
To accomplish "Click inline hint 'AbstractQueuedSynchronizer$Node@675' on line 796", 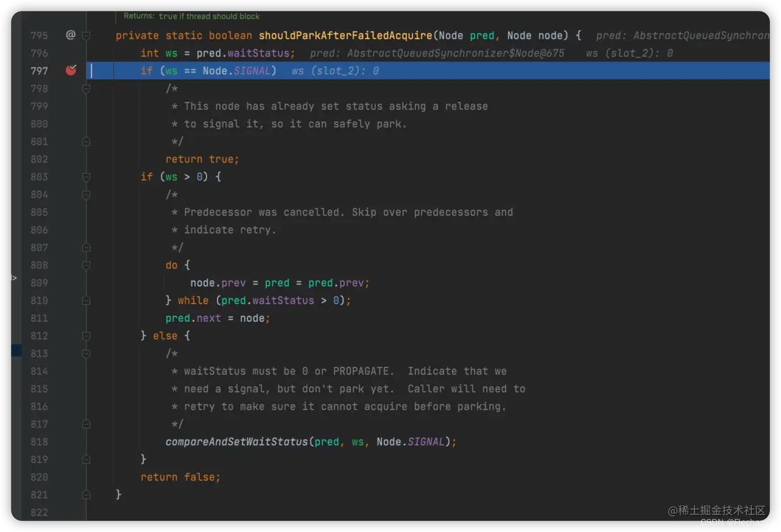I will [456, 53].
